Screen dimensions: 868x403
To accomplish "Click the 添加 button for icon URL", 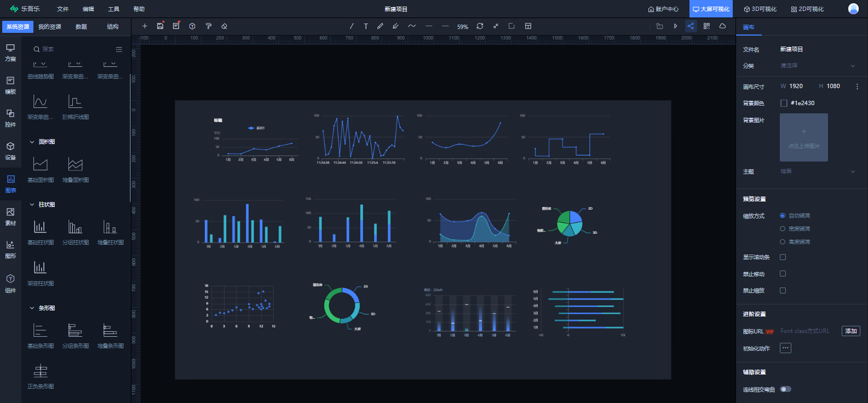I will [851, 331].
